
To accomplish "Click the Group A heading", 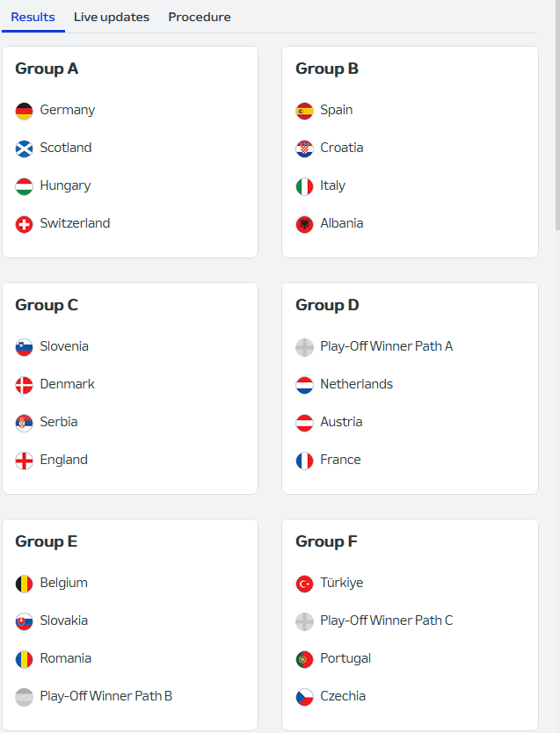I will click(47, 68).
